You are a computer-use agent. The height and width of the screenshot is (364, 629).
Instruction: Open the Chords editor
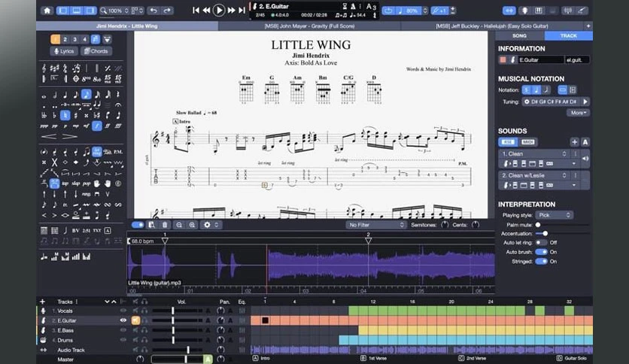[96, 51]
